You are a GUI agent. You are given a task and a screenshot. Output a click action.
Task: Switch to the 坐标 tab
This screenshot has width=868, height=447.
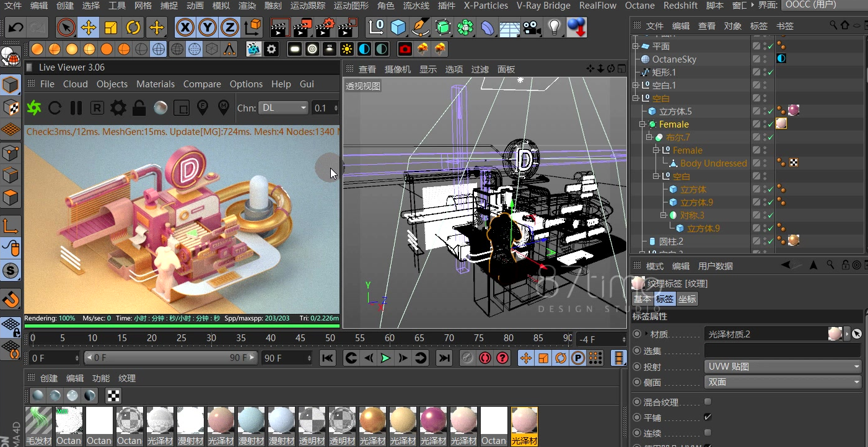(x=686, y=299)
